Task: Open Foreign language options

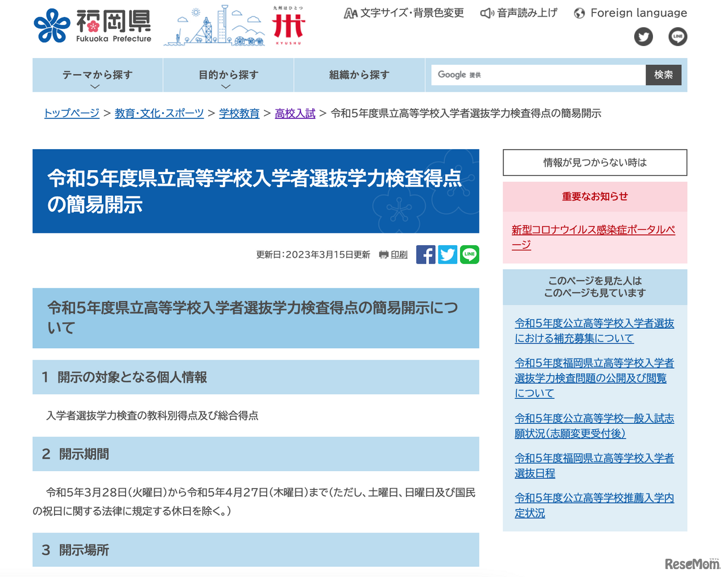Action: pyautogui.click(x=630, y=13)
